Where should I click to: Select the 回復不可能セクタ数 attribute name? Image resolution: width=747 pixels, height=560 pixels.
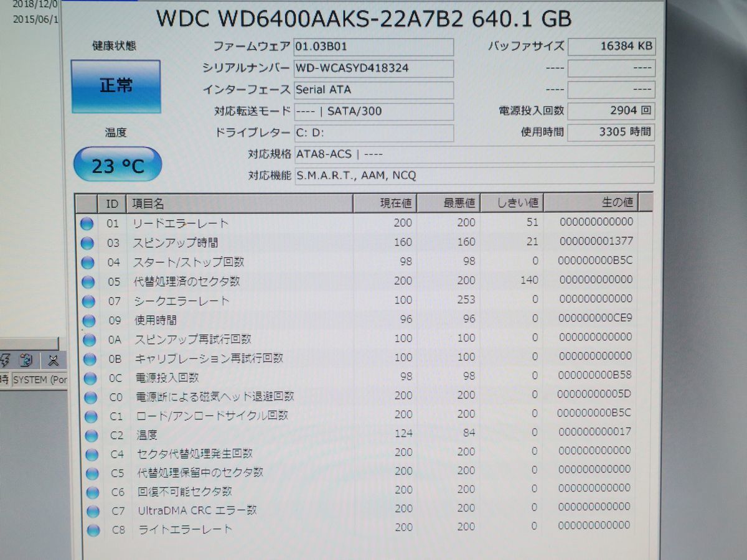[185, 492]
